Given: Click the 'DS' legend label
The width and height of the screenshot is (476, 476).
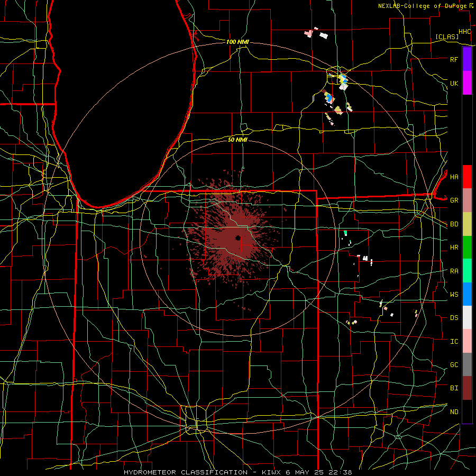Looking at the screenshot, I should tap(454, 318).
